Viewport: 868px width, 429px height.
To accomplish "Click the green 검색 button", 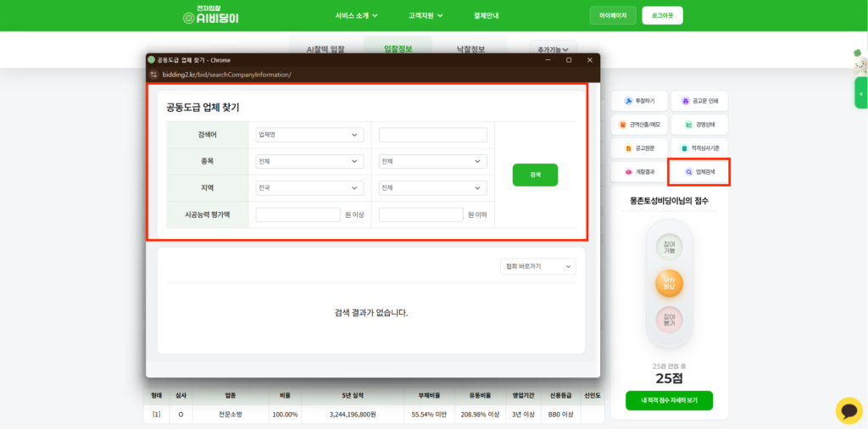I will coord(535,175).
